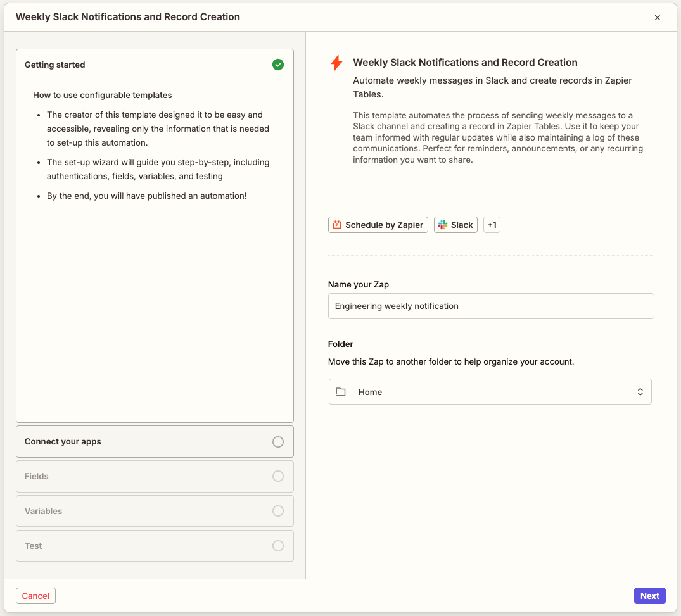Select the Variables step indicator circle
The width and height of the screenshot is (681, 616).
(277, 511)
